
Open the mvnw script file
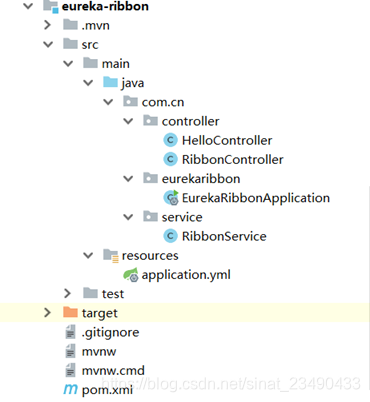click(99, 352)
